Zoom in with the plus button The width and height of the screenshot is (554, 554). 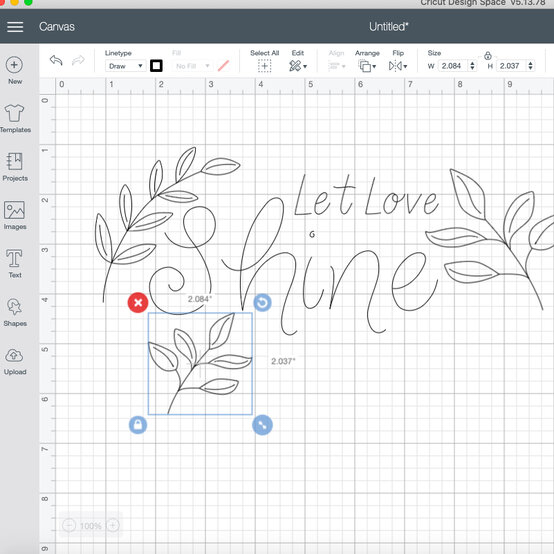pos(113,525)
